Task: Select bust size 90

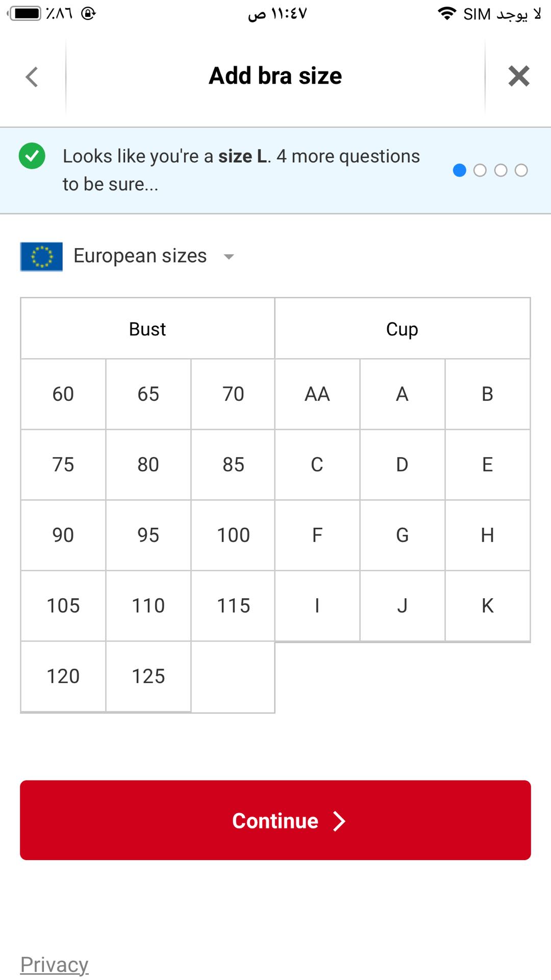Action: pos(63,535)
